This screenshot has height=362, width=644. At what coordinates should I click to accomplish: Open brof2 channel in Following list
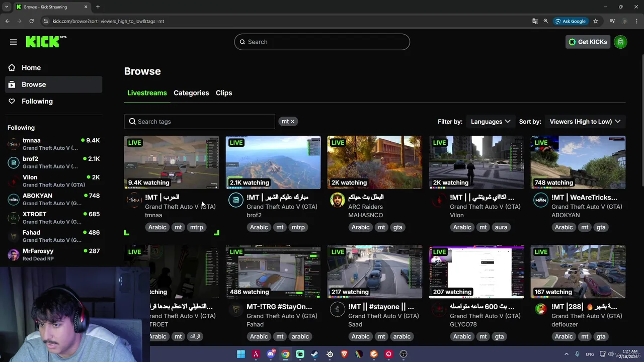pyautogui.click(x=54, y=162)
